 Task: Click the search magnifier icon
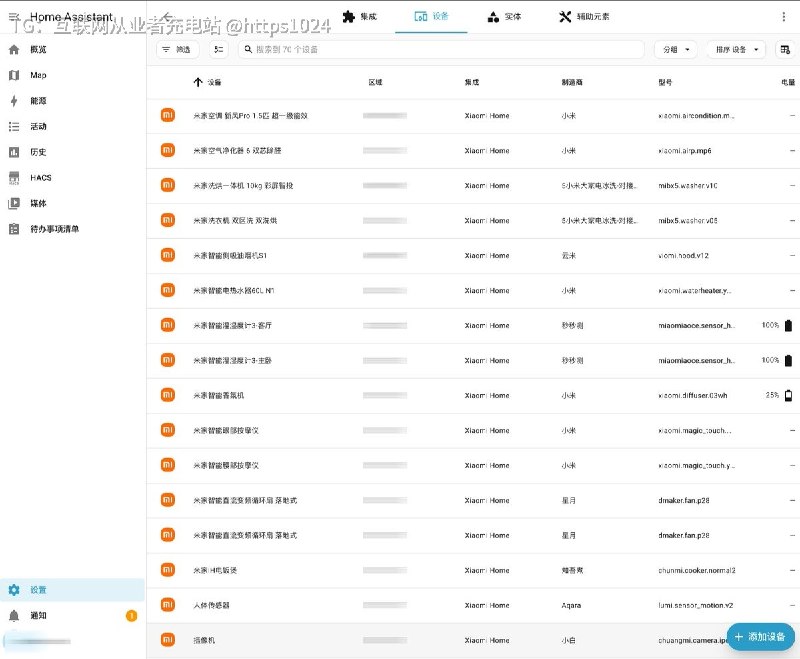tap(248, 49)
